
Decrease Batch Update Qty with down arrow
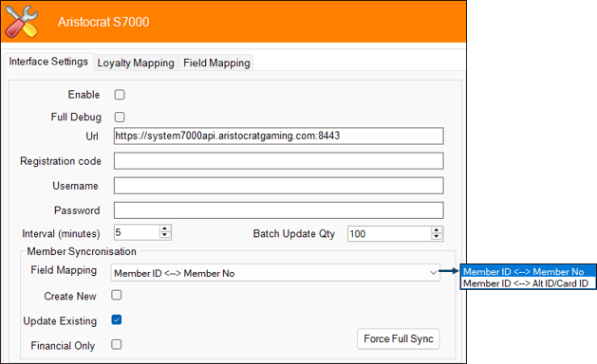point(437,237)
